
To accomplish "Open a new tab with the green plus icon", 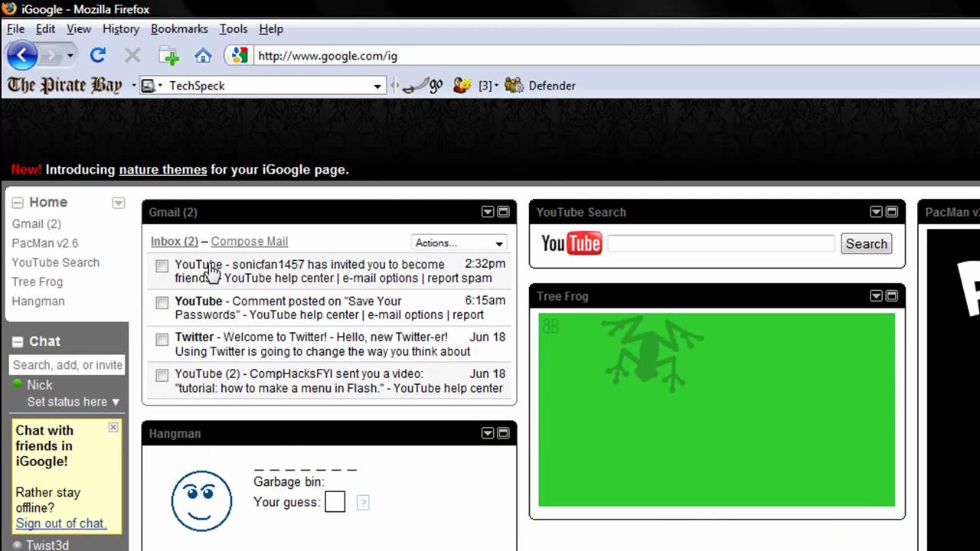I will tap(168, 56).
